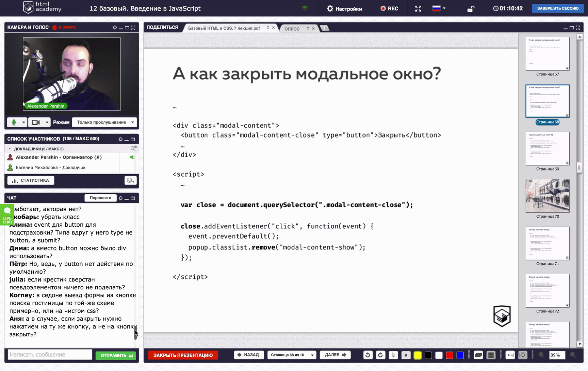Toggle the webcam video button
Screen dimensions: 588x371
(36, 122)
